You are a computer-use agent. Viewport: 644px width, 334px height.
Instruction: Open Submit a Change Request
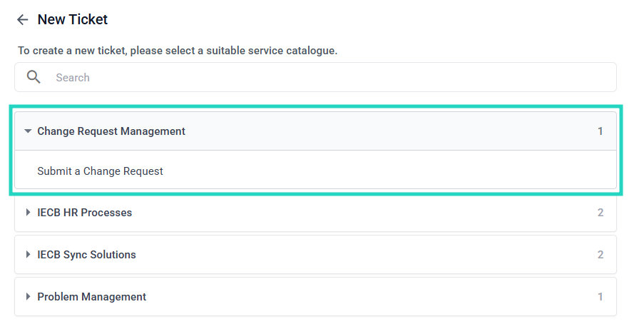100,171
